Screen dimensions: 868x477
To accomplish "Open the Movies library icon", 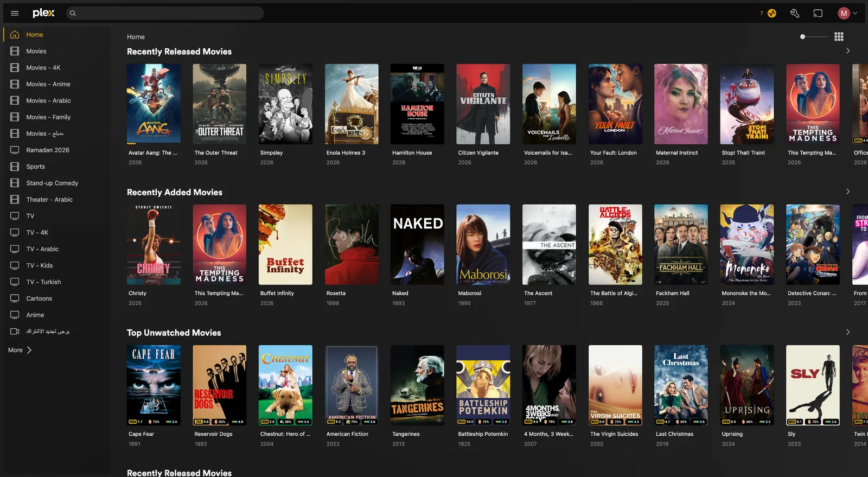I will (15, 51).
